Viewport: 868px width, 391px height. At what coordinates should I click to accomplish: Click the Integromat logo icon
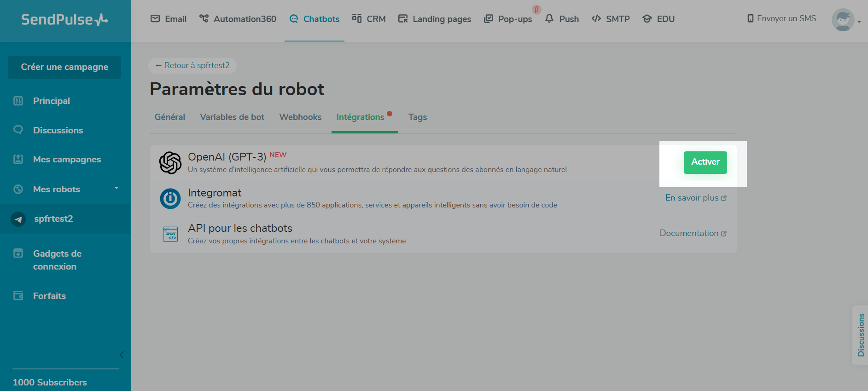(170, 199)
